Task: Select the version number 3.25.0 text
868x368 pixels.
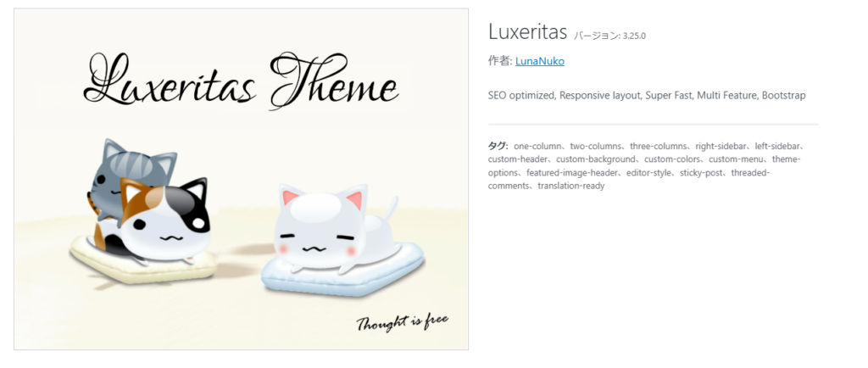Action: pyautogui.click(x=634, y=36)
